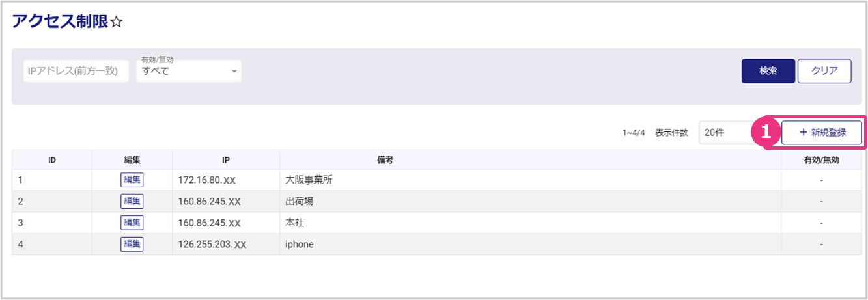Image resolution: width=868 pixels, height=300 pixels.
Task: Click the ＋新規登録 button
Action: point(822,133)
